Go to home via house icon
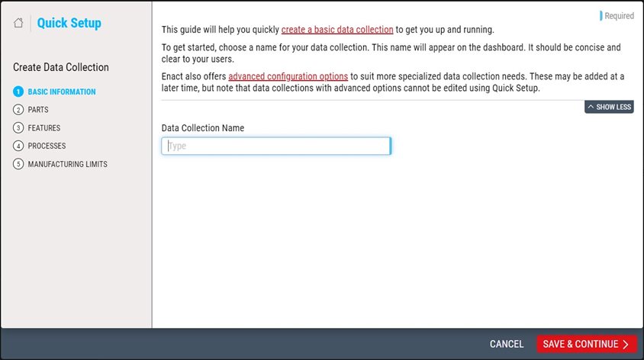The height and width of the screenshot is (360, 644). point(18,23)
